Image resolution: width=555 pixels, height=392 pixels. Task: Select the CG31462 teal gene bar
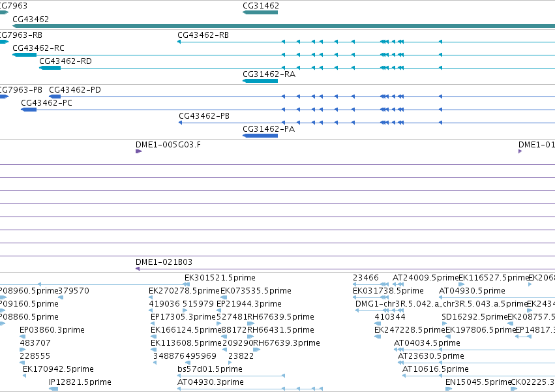pyautogui.click(x=260, y=12)
